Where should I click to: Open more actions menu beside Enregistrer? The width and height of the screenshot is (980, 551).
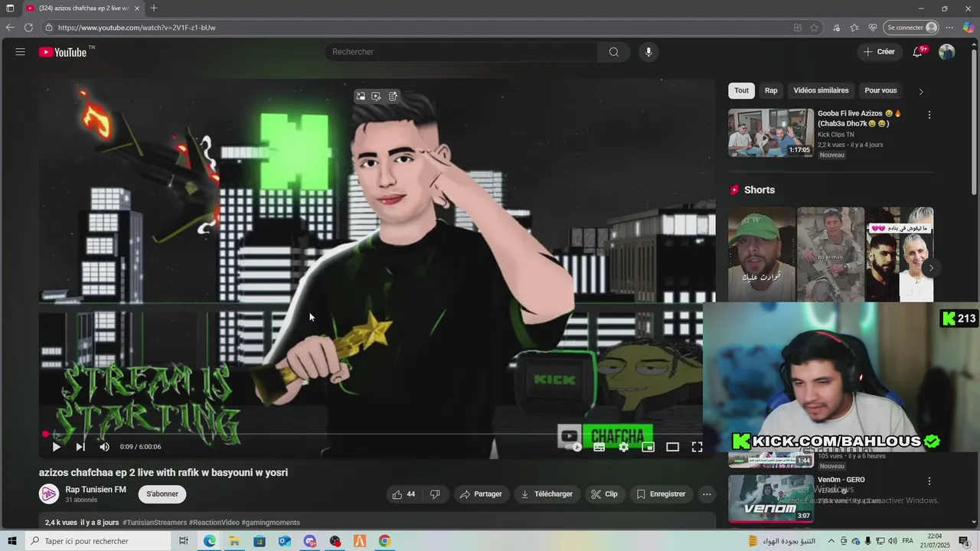pos(707,494)
